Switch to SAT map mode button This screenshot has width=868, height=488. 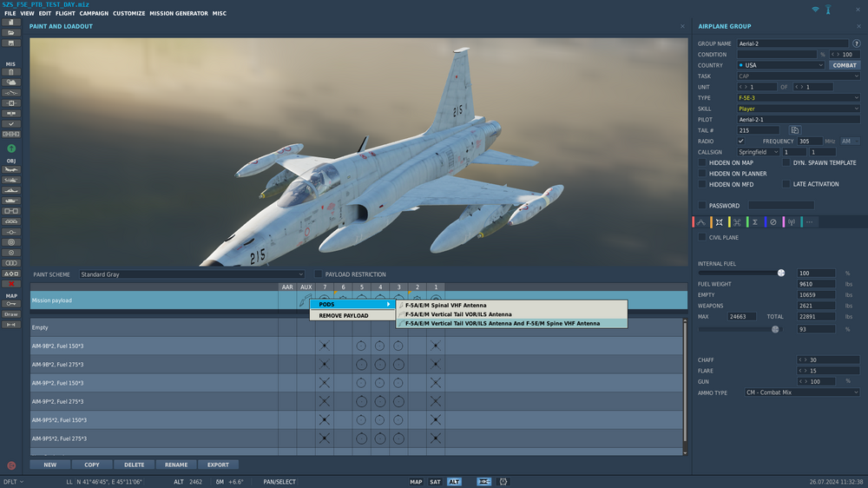435,482
